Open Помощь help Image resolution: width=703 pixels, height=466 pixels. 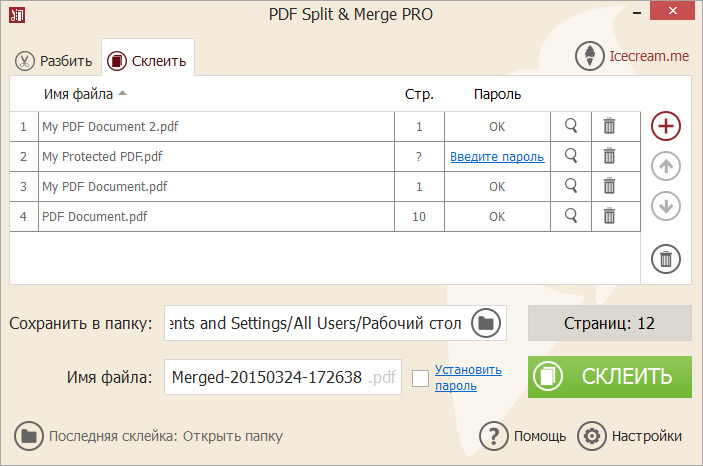coord(523,436)
